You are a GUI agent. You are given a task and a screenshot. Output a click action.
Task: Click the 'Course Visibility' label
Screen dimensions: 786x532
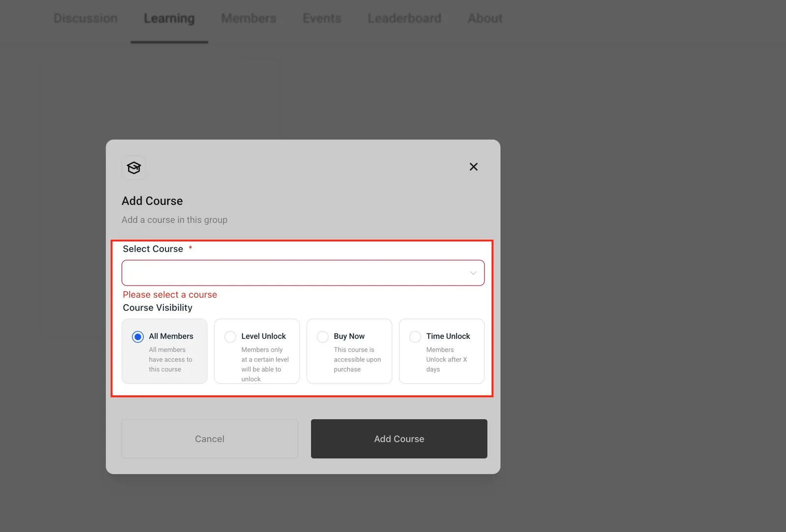coord(158,308)
